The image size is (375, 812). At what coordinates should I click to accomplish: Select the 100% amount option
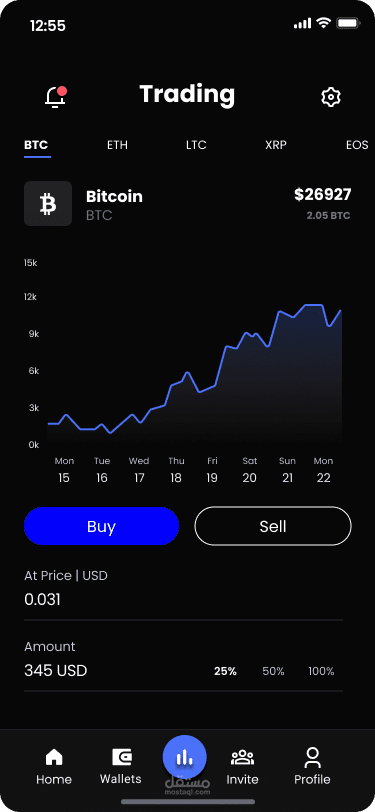(321, 671)
